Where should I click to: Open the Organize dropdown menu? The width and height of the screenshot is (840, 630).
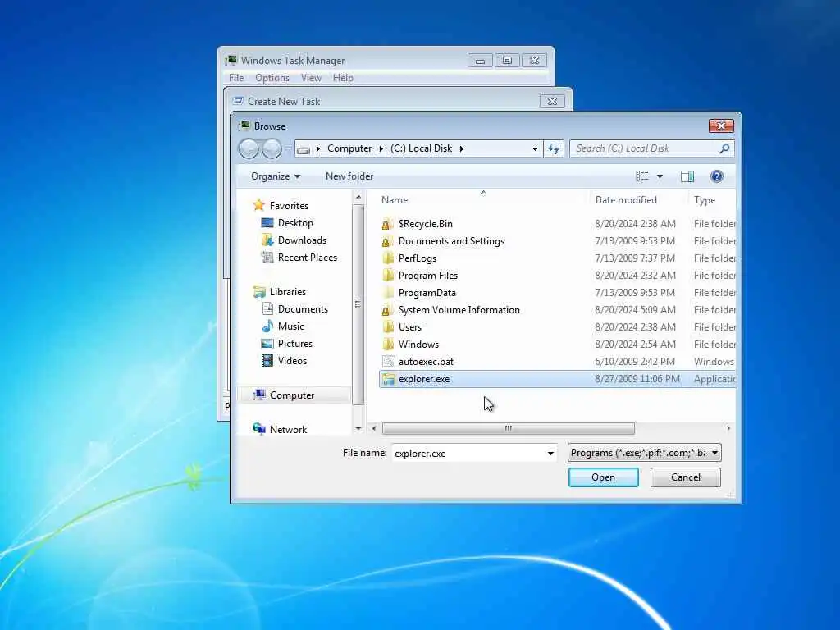(x=276, y=176)
